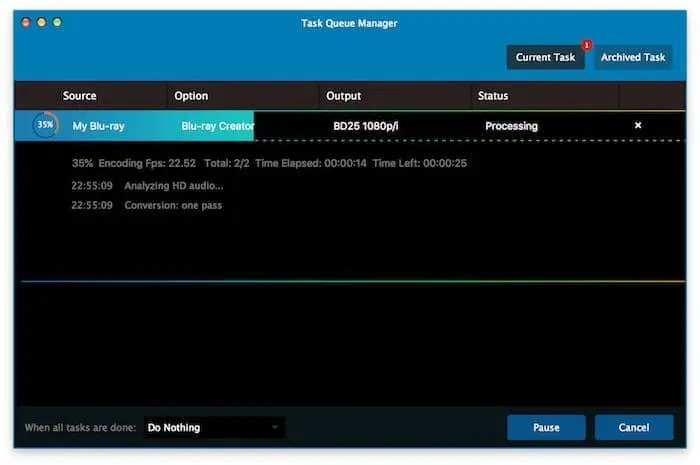Click the red notification badge on Current Task
Screen dimensions: 700x465
point(586,45)
